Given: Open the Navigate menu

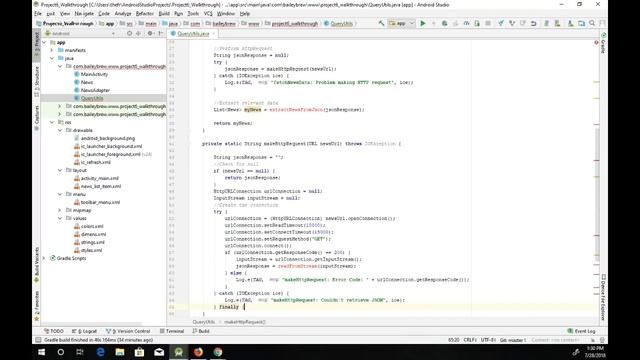Looking at the screenshot, I should (84, 13).
